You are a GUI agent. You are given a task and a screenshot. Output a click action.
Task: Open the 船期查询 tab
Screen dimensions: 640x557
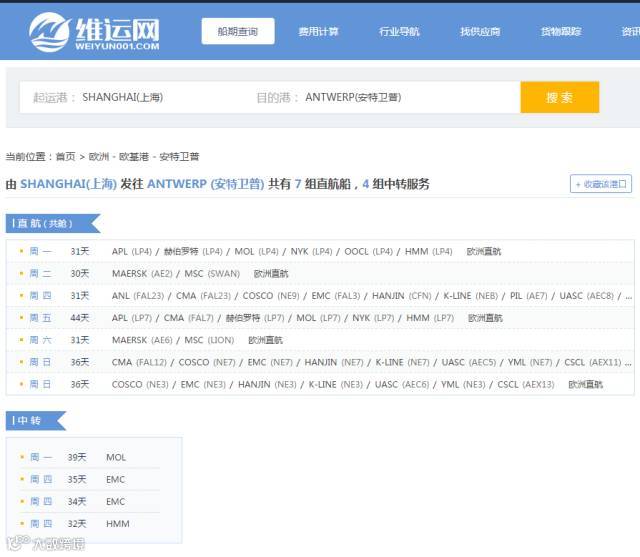point(238,31)
